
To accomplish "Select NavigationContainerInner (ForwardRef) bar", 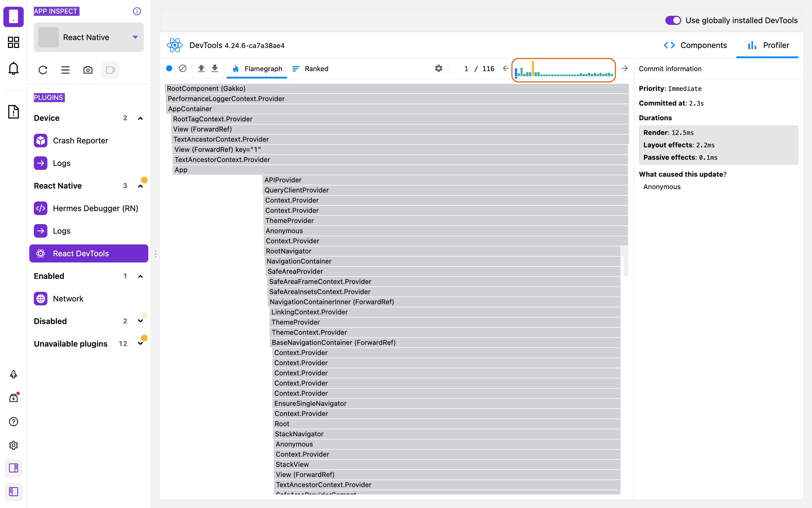I will click(x=444, y=302).
